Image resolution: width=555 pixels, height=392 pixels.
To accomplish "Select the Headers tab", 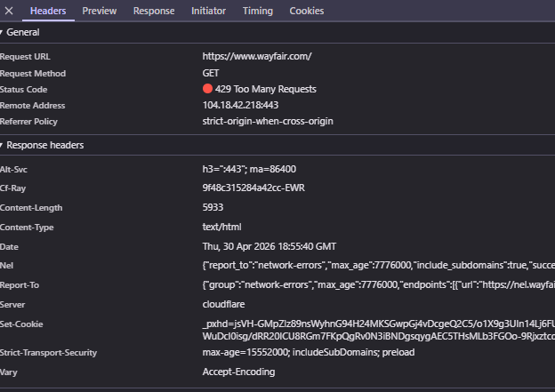I will pyautogui.click(x=48, y=11).
